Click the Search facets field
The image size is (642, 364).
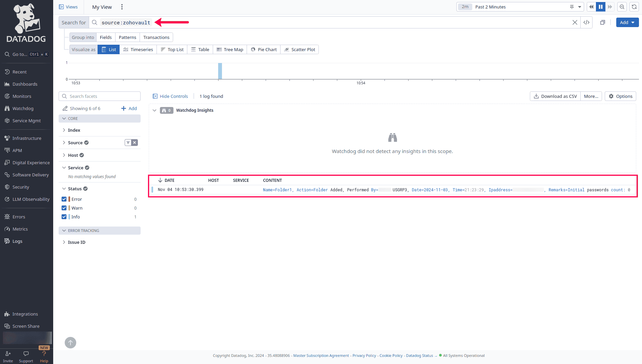[100, 96]
